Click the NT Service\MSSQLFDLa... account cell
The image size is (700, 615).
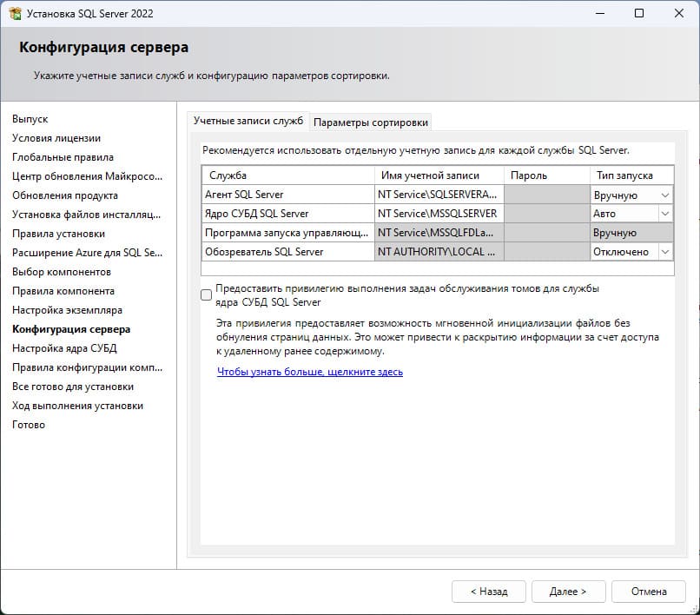tap(439, 233)
